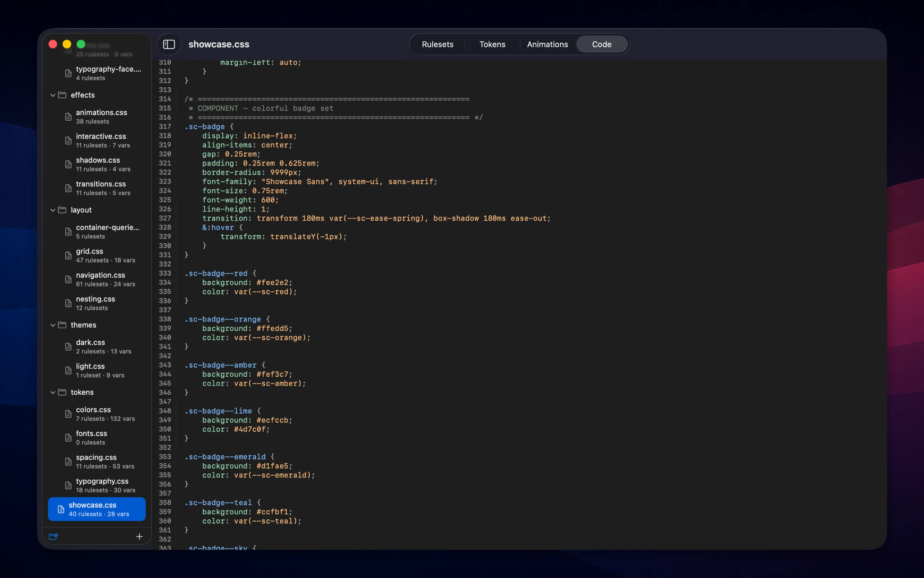This screenshot has height=578, width=924.
Task: Click the file icon beside colors.css
Action: [68, 414]
